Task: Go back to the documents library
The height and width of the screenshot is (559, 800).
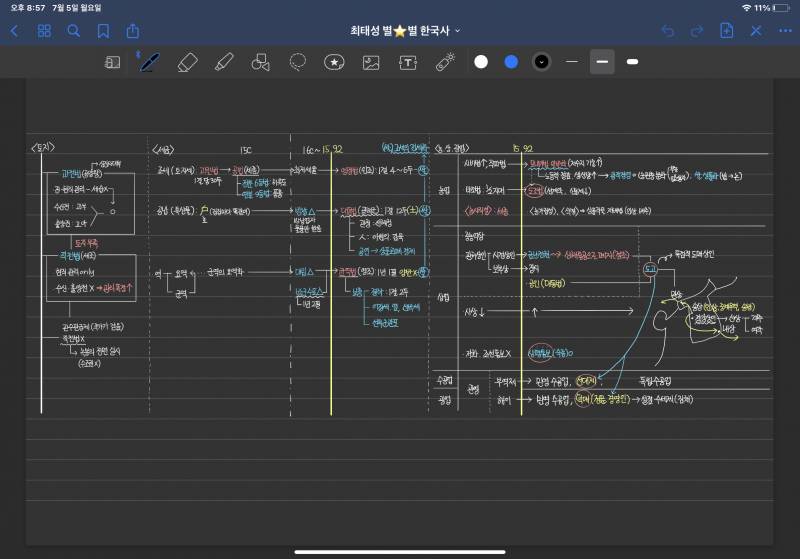Action: (x=14, y=31)
